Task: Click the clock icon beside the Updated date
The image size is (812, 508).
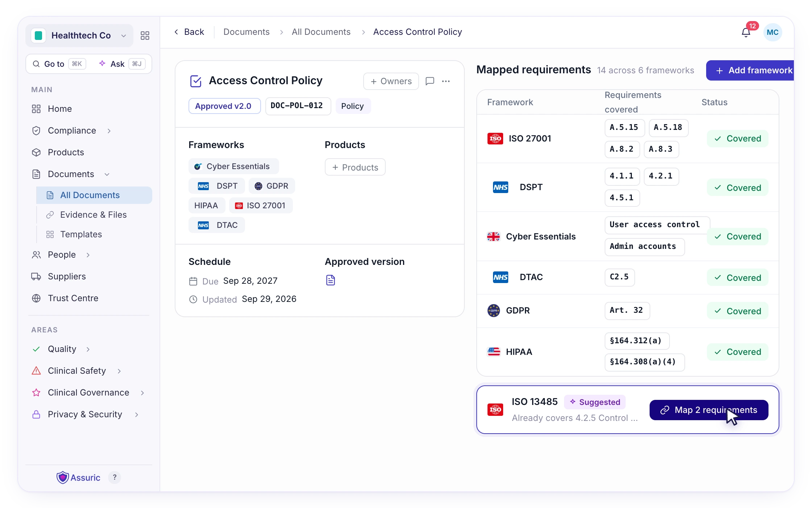Action: [193, 299]
